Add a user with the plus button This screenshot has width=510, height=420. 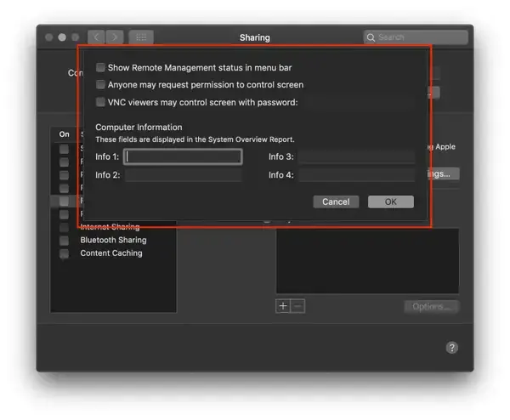point(283,306)
